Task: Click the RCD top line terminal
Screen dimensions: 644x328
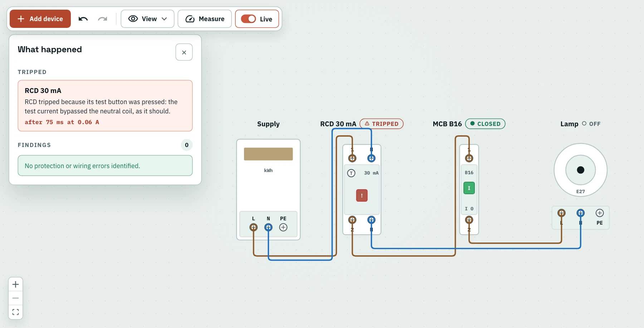Action: click(x=352, y=158)
